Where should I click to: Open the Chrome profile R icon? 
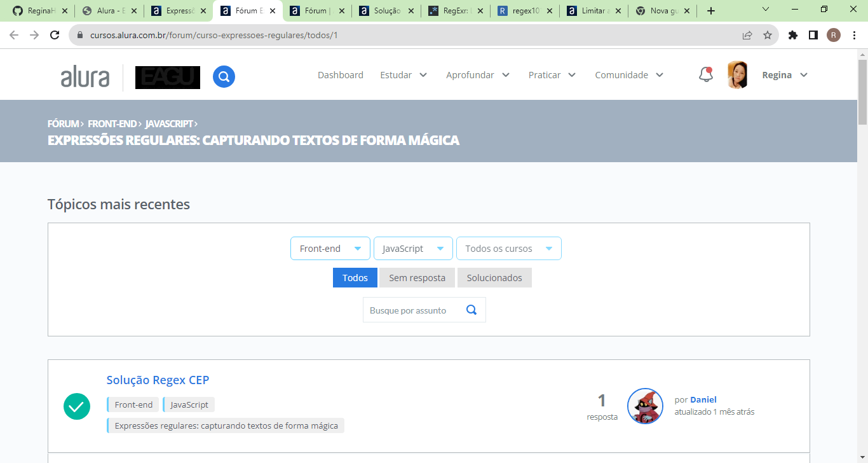point(834,35)
